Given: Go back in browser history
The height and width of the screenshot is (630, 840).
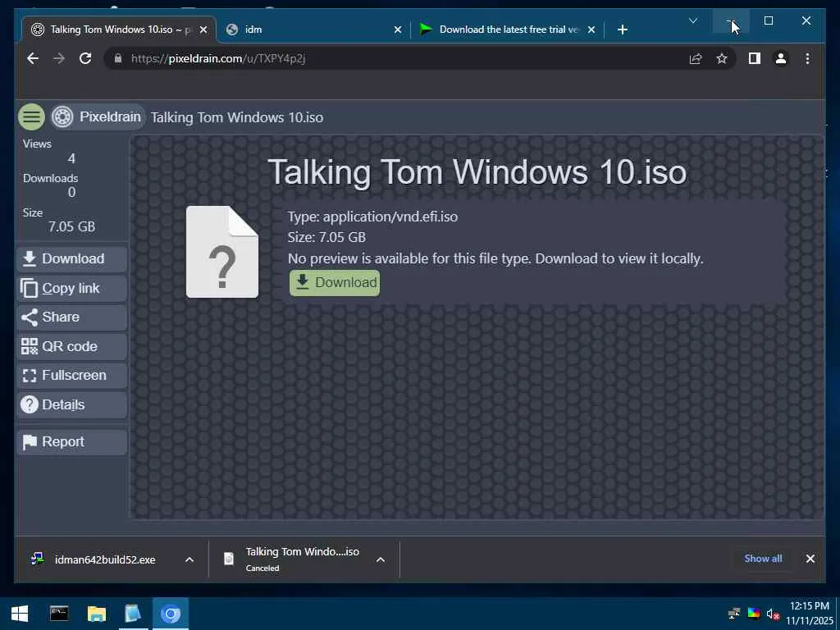Looking at the screenshot, I should point(33,58).
